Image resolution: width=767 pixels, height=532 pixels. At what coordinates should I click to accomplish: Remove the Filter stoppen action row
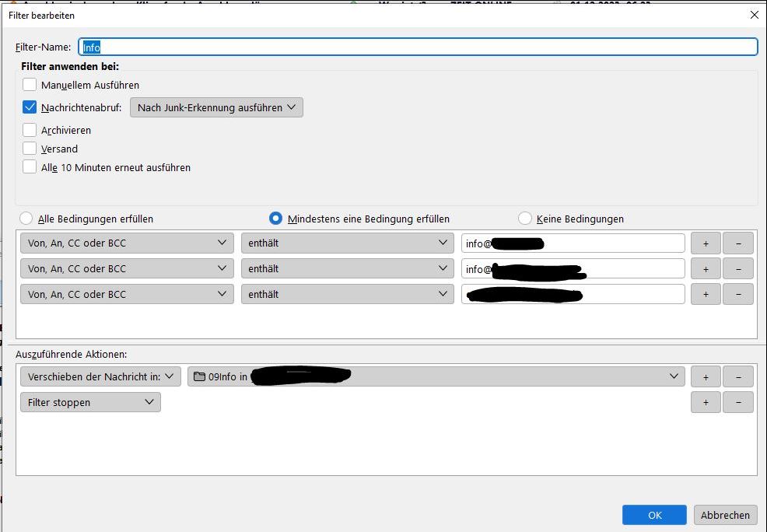coord(738,402)
